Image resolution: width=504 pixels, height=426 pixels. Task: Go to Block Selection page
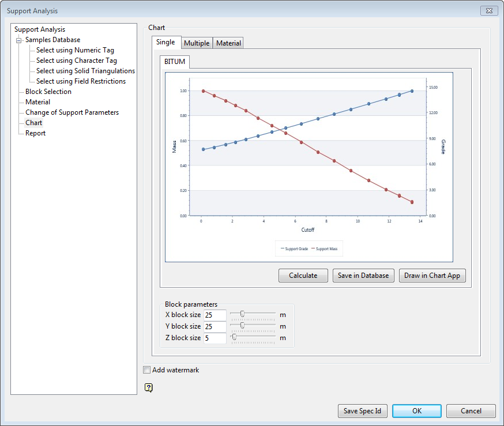pyautogui.click(x=48, y=92)
